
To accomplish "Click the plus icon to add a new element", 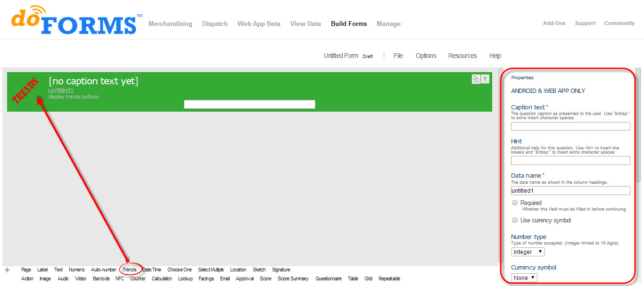I will click(7, 270).
